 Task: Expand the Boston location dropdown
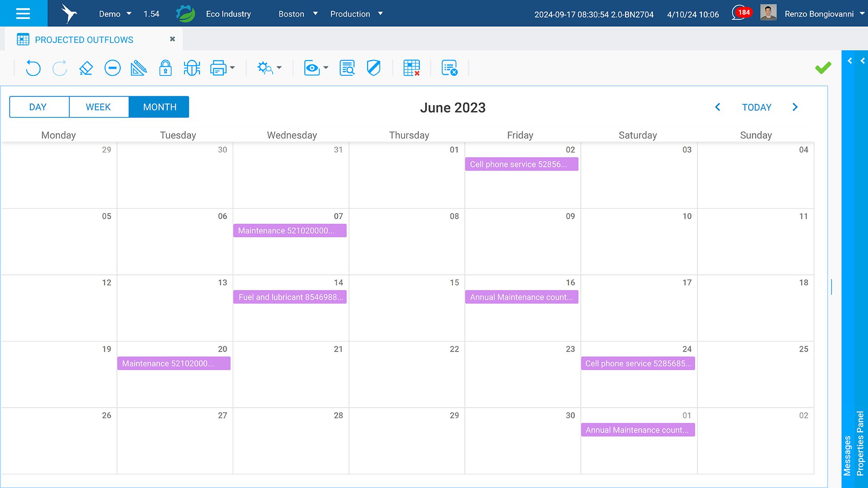pyautogui.click(x=315, y=14)
